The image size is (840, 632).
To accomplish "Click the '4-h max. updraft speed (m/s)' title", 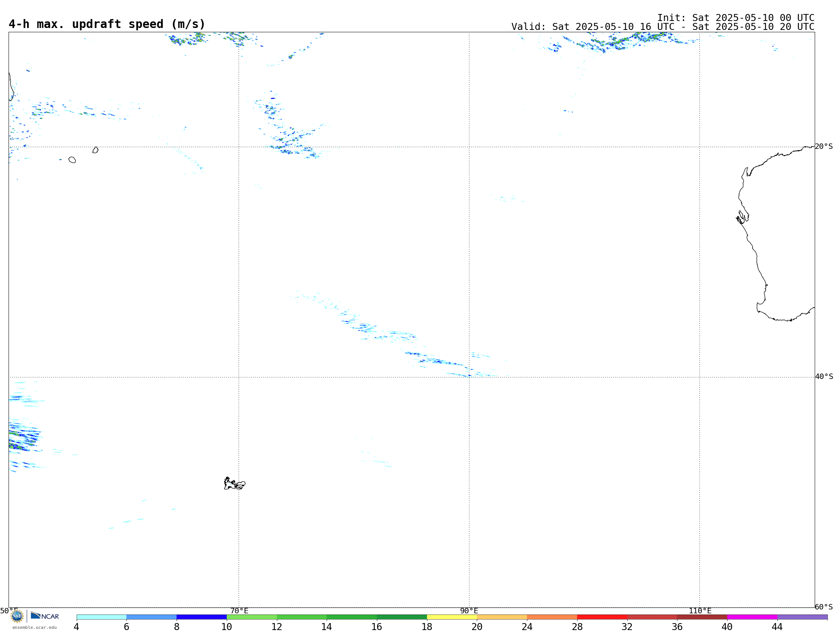I will click(x=107, y=24).
